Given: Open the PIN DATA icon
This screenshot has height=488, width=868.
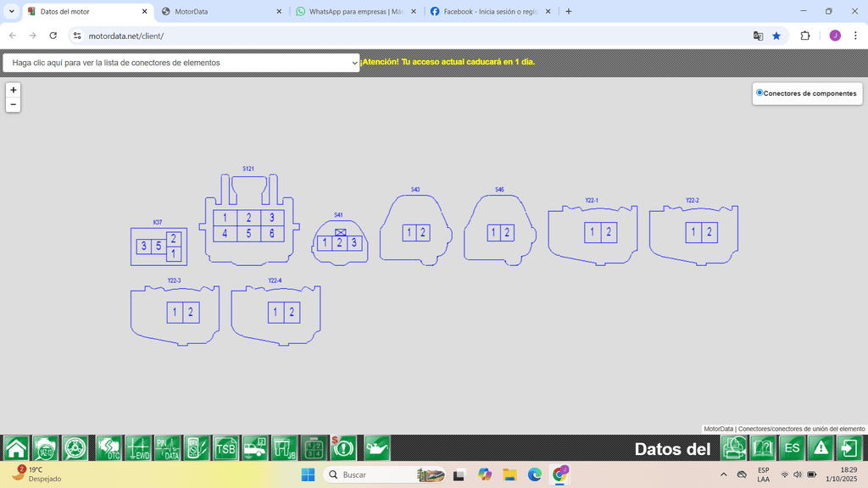Looking at the screenshot, I should (166, 448).
